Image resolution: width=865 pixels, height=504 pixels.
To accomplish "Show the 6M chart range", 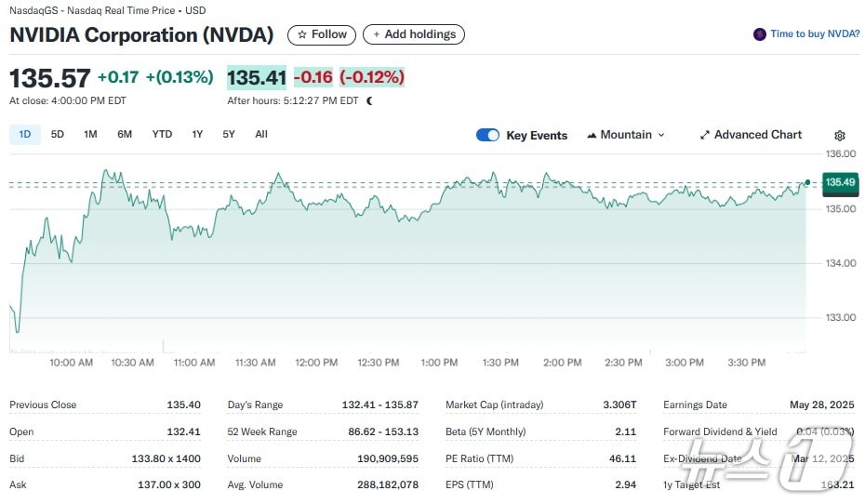I will coord(125,135).
